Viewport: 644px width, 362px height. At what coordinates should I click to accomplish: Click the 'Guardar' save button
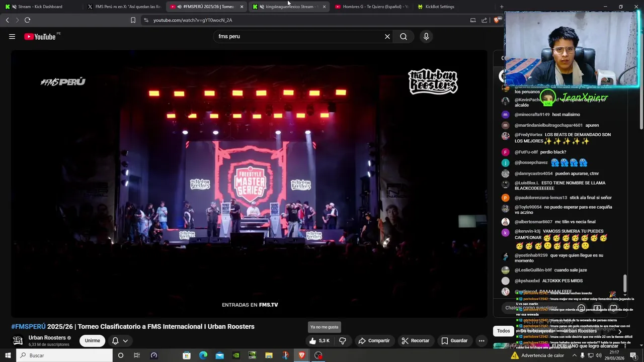coord(454,340)
